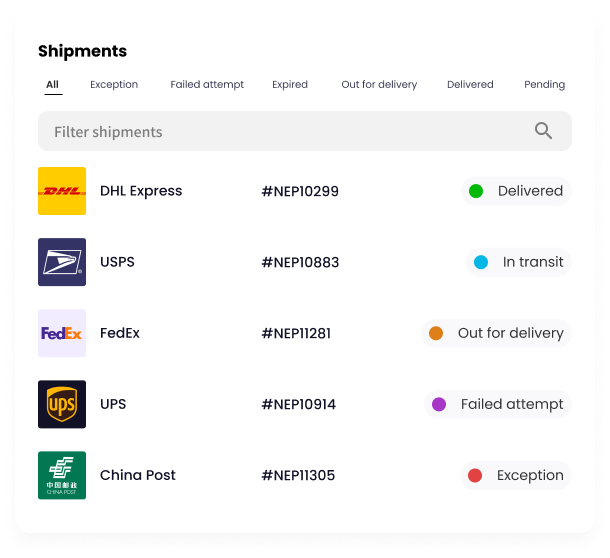This screenshot has height=558, width=610.
Task: Click the red Exception status dot
Action: pos(475,475)
